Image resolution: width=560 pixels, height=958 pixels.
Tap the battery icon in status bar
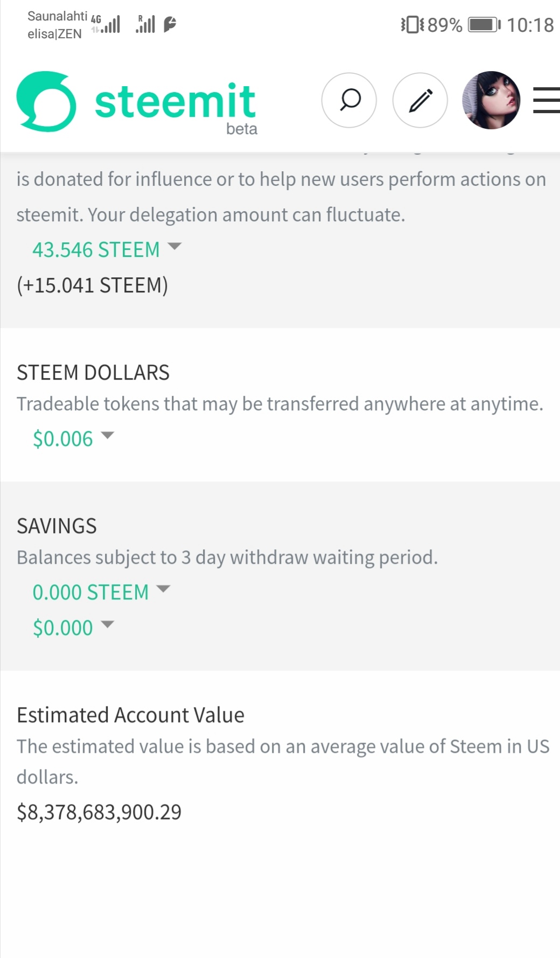[484, 25]
